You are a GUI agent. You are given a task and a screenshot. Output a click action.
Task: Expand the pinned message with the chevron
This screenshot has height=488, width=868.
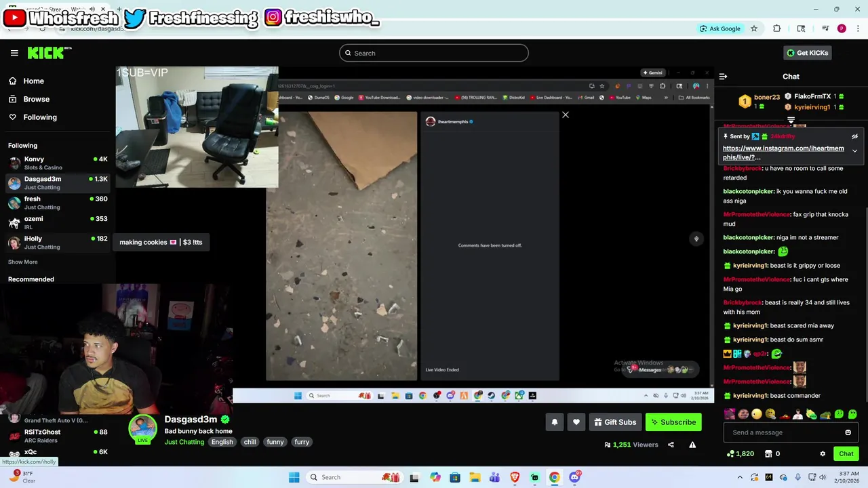click(x=854, y=150)
